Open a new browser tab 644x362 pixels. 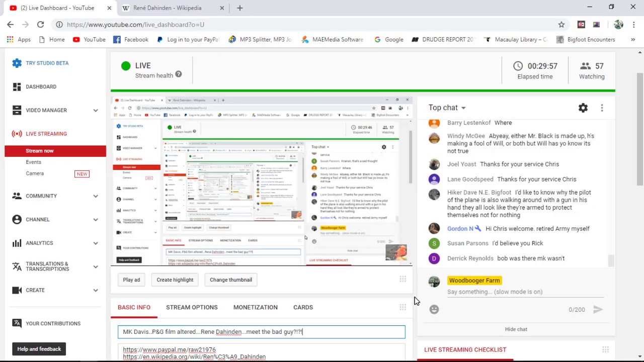pos(240,8)
